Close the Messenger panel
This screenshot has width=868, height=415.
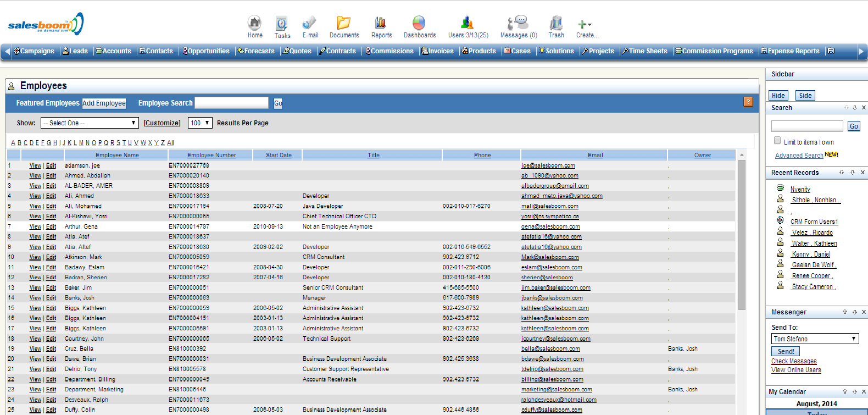pyautogui.click(x=864, y=312)
